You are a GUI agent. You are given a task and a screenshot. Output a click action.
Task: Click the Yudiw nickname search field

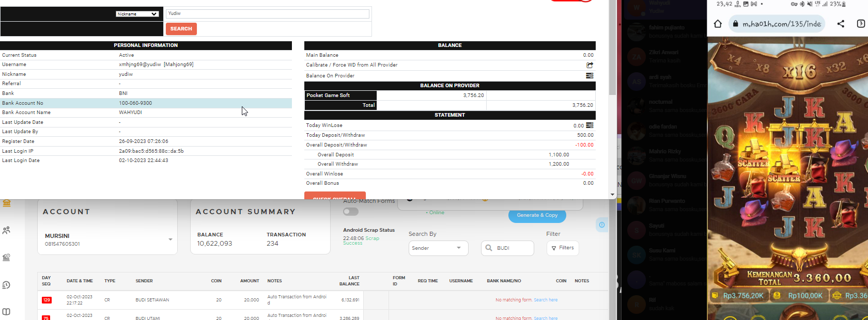268,14
